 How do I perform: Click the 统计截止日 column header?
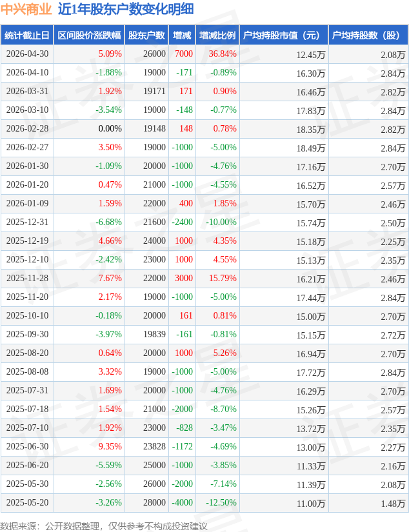click(x=27, y=35)
